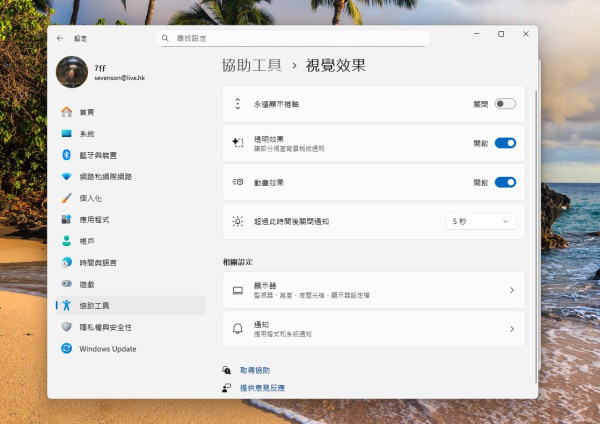Click the 隱私權與安全性 shield icon
The height and width of the screenshot is (424, 600).
(67, 327)
